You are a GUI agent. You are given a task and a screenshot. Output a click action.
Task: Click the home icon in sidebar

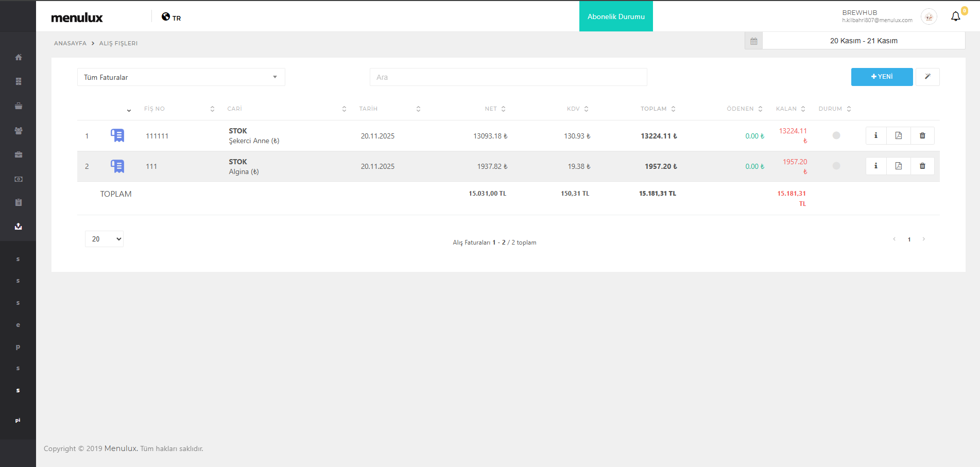coord(19,57)
